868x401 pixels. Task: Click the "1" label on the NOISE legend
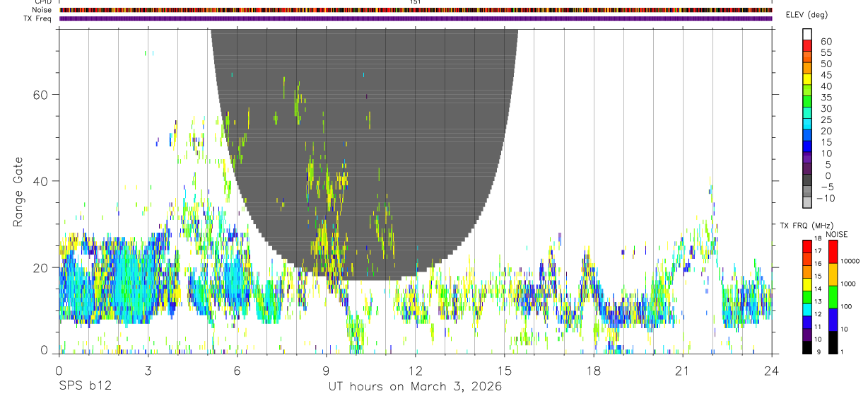(843, 351)
